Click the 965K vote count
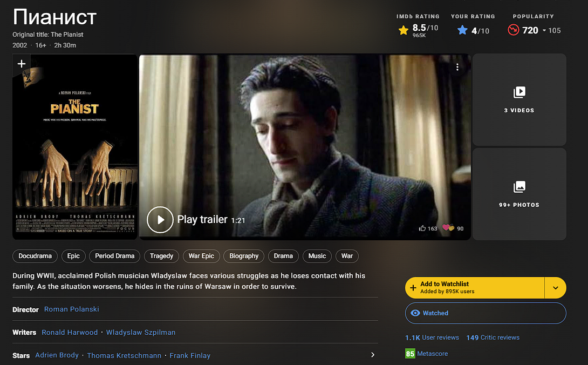 pos(419,36)
